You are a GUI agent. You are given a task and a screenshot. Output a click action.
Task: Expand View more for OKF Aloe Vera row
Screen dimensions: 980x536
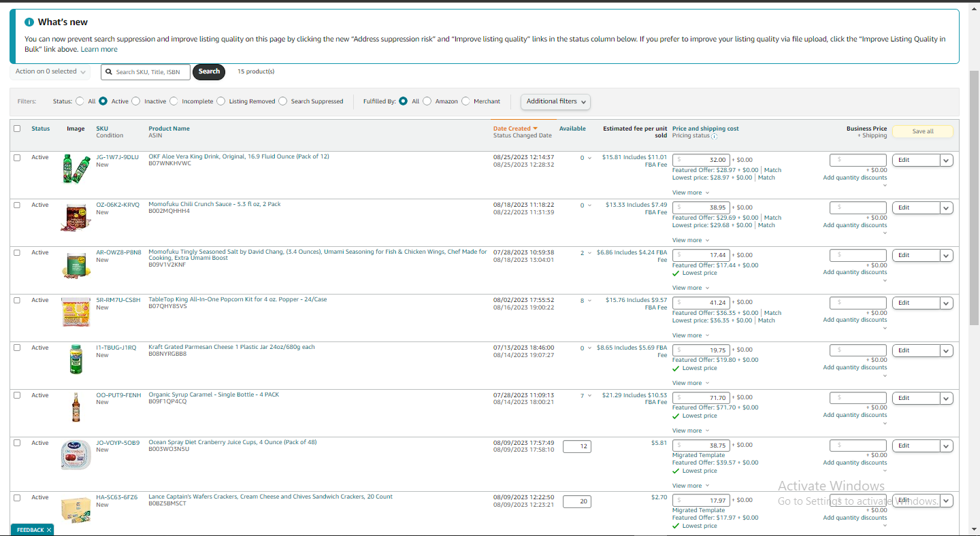(x=691, y=192)
